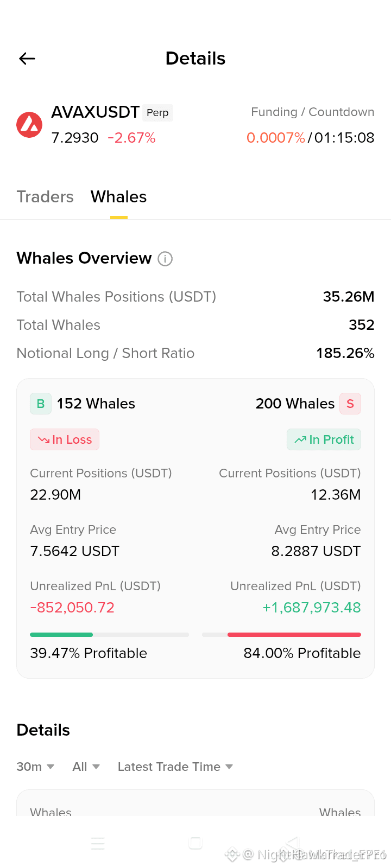Tap the In Profit tag

point(324,439)
